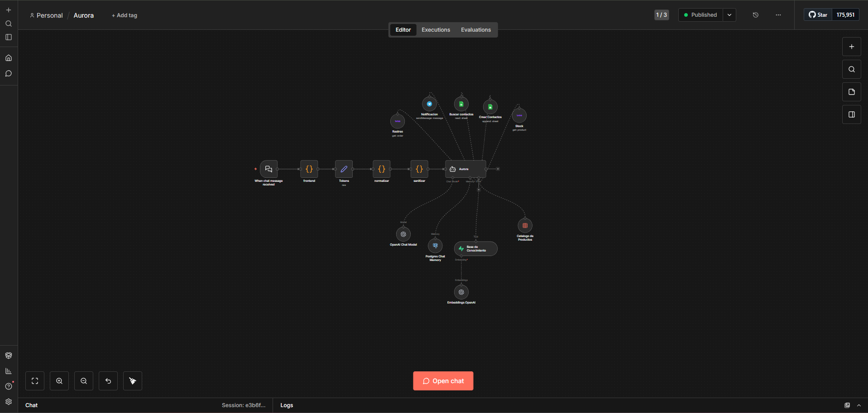Switch to the Executions tab
Screen dimensions: 868x413
click(436, 30)
